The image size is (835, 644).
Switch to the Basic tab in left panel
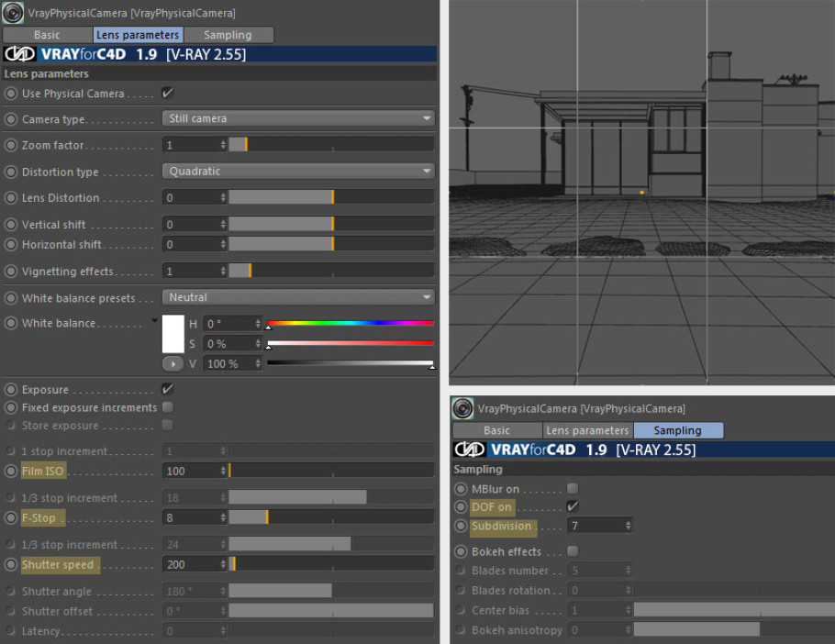coord(47,35)
